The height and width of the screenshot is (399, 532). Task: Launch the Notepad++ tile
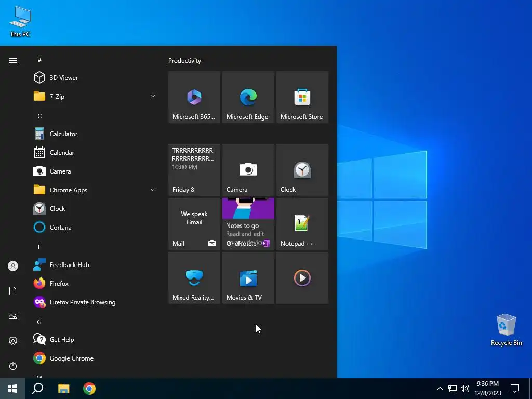pyautogui.click(x=302, y=224)
